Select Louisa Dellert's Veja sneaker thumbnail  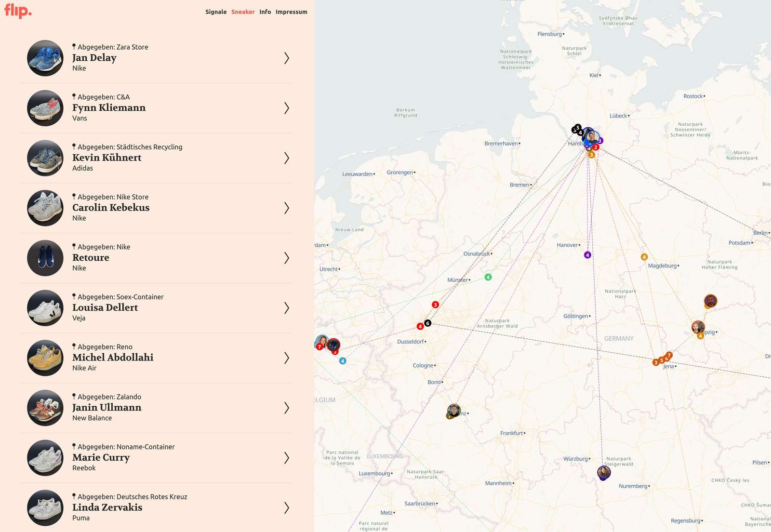pyautogui.click(x=45, y=308)
